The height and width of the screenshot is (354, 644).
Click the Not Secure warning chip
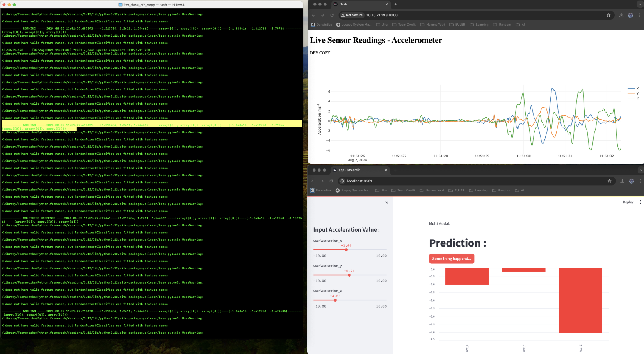point(352,15)
